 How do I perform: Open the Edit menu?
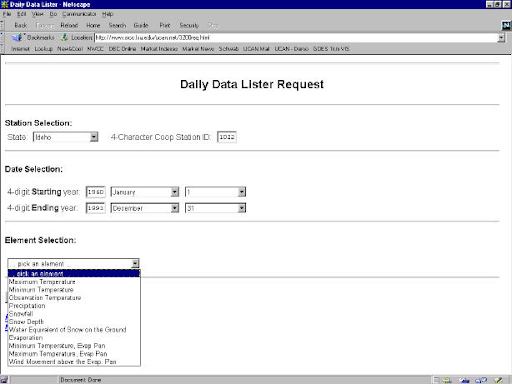[22, 14]
